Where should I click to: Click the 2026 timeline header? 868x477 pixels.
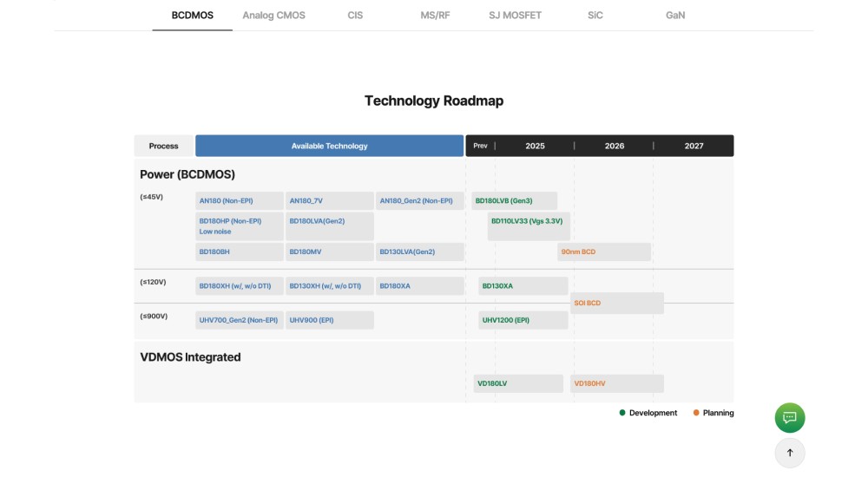614,146
